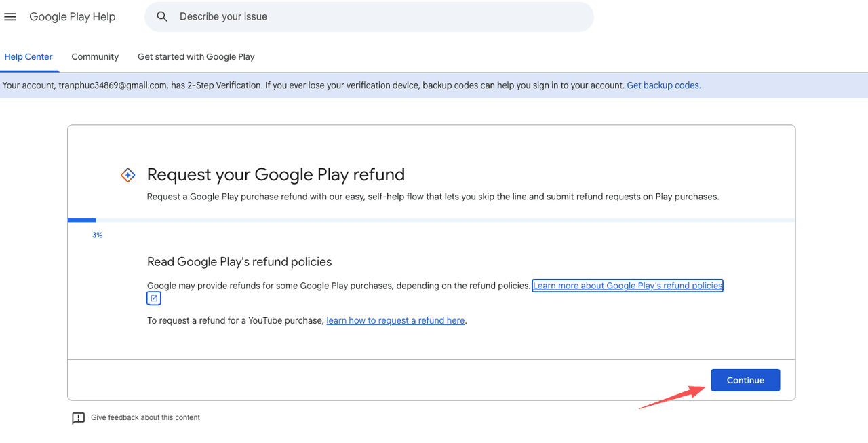The width and height of the screenshot is (868, 443).
Task: Open the hamburger navigation menu
Action: pyautogui.click(x=9, y=16)
